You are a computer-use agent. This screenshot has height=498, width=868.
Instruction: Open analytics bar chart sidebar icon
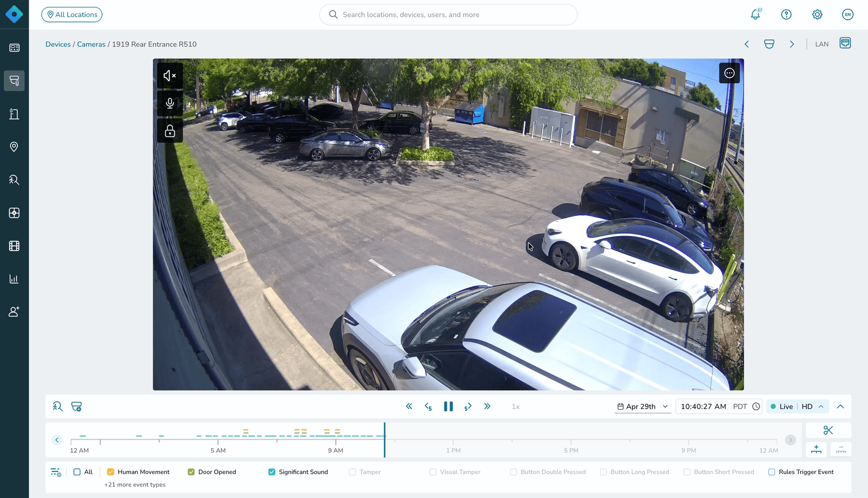14,279
